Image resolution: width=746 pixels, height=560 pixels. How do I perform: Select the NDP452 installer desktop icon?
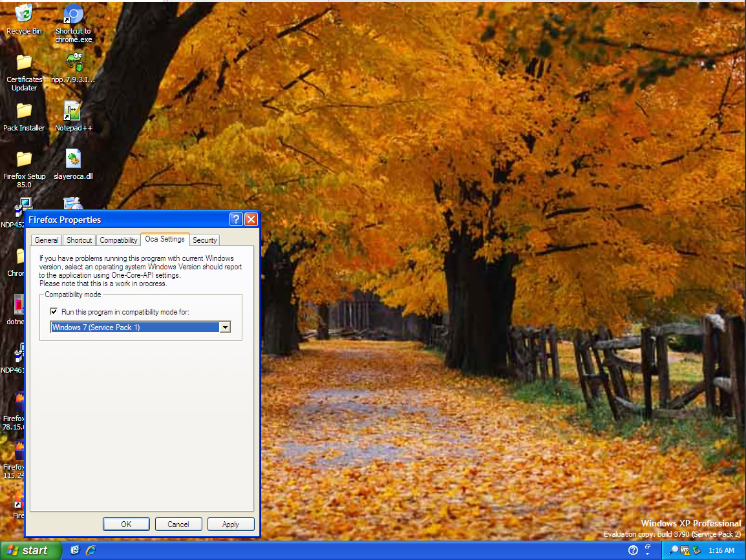[13, 213]
